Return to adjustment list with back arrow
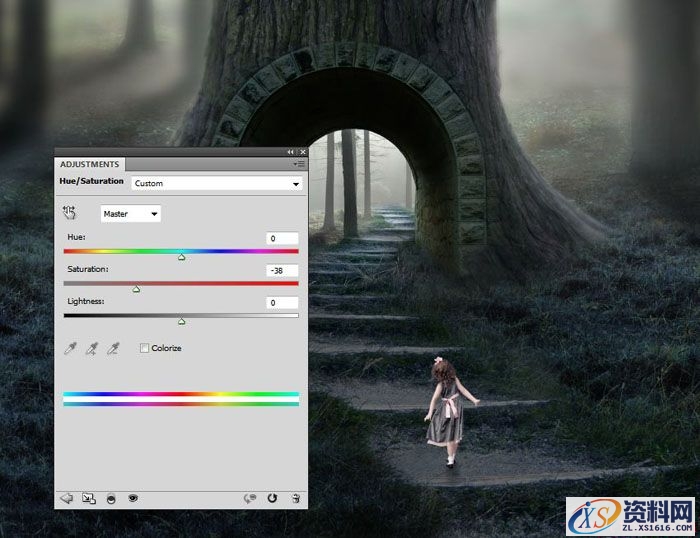This screenshot has width=700, height=538. click(67, 497)
